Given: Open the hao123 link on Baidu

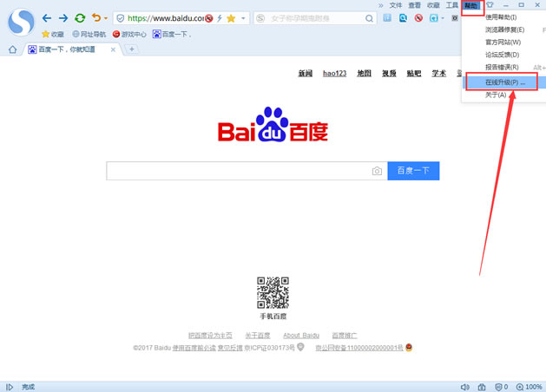Looking at the screenshot, I should pyautogui.click(x=334, y=74).
